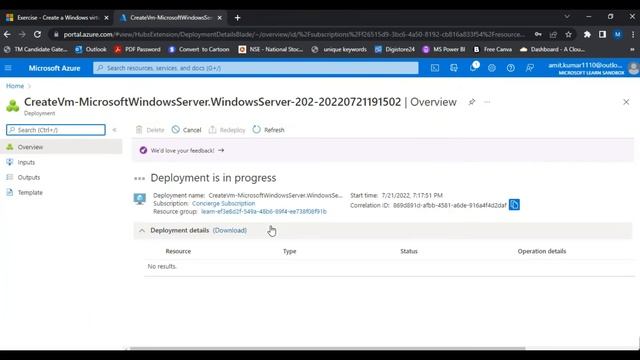Screen dimensions: 640x360
Task: Focus the Azure global search box
Action: pos(256,68)
